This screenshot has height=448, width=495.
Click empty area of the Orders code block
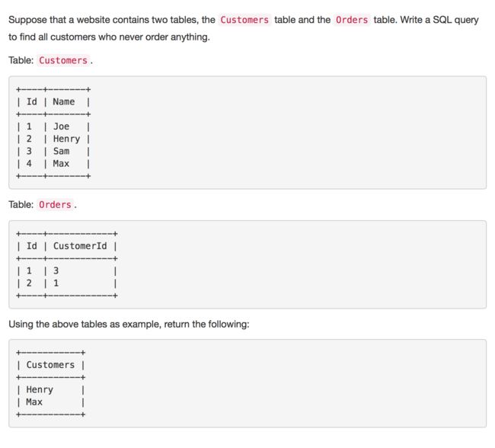(x=300, y=264)
